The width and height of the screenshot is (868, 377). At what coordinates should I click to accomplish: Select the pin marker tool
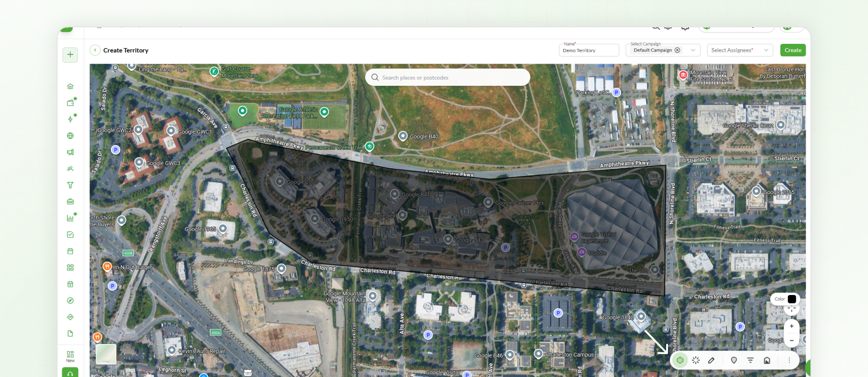pyautogui.click(x=734, y=360)
